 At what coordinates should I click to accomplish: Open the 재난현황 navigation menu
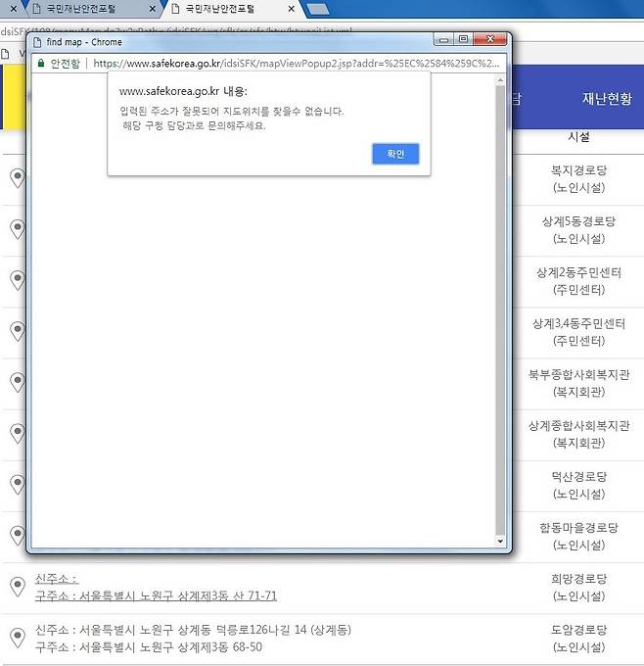pos(606,99)
